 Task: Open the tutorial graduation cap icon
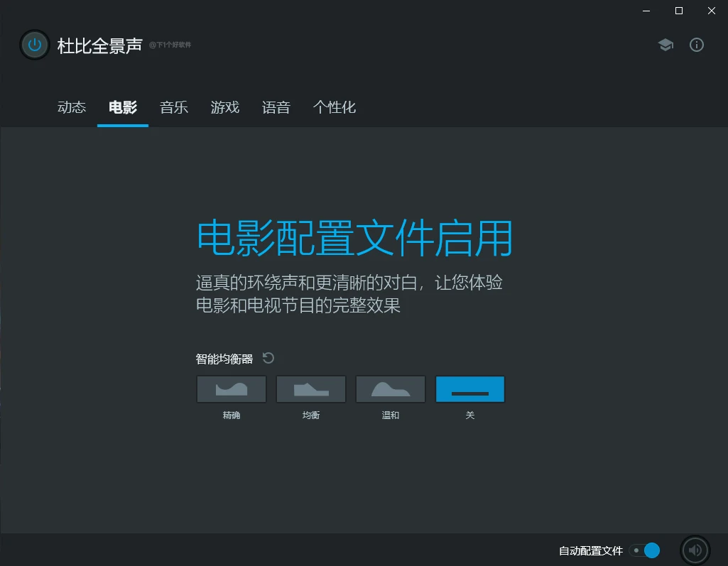665,45
